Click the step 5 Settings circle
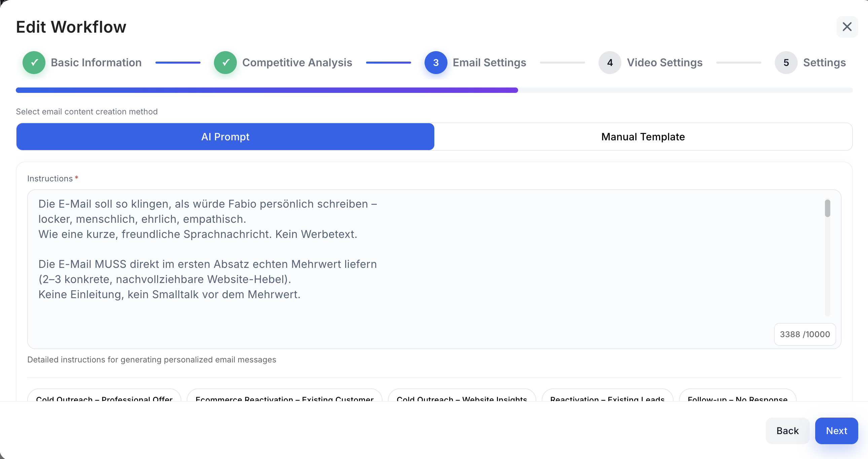868x459 pixels. tap(786, 63)
